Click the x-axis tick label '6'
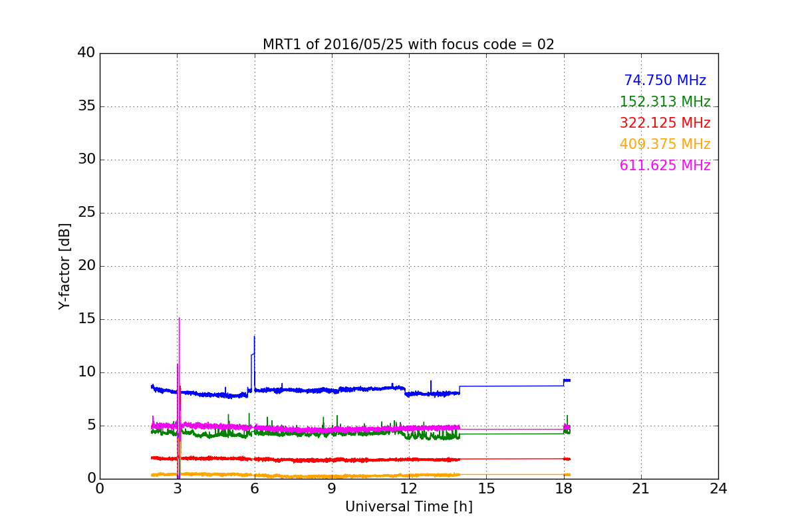The image size is (798, 532). pyautogui.click(x=254, y=489)
